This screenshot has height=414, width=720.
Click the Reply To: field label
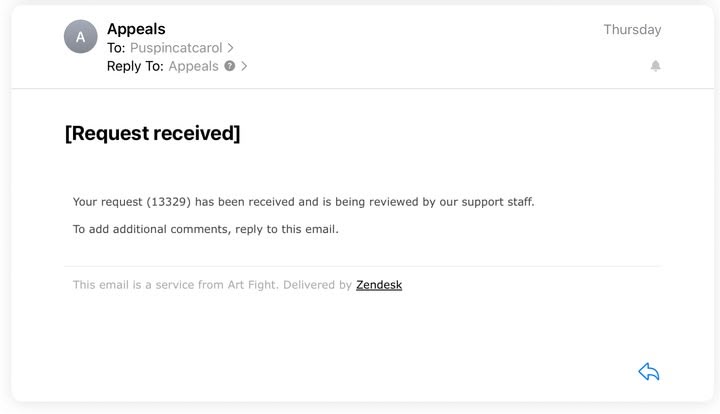(x=135, y=66)
